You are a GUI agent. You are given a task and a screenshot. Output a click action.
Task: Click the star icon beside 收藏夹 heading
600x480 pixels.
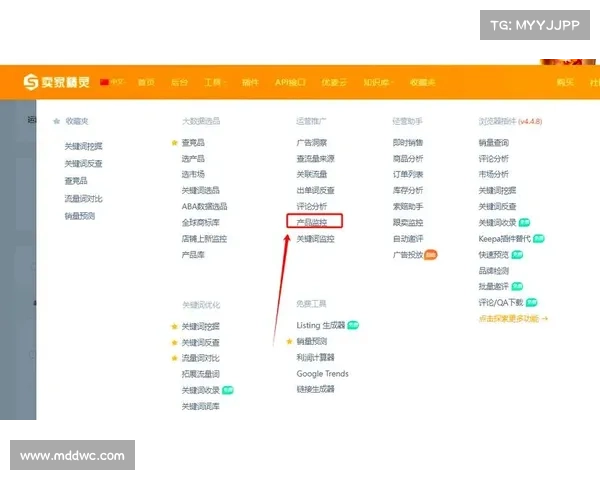pyautogui.click(x=56, y=121)
